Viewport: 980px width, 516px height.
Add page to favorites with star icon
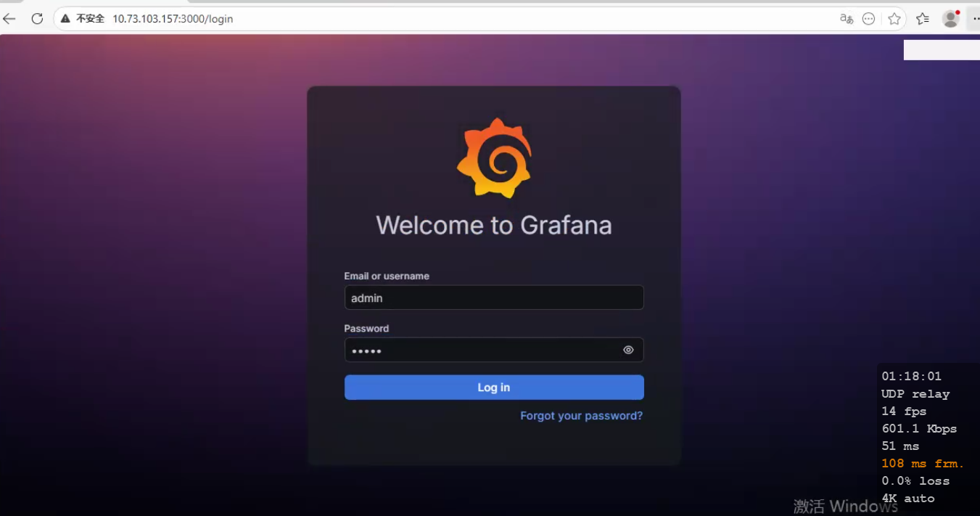click(x=894, y=19)
